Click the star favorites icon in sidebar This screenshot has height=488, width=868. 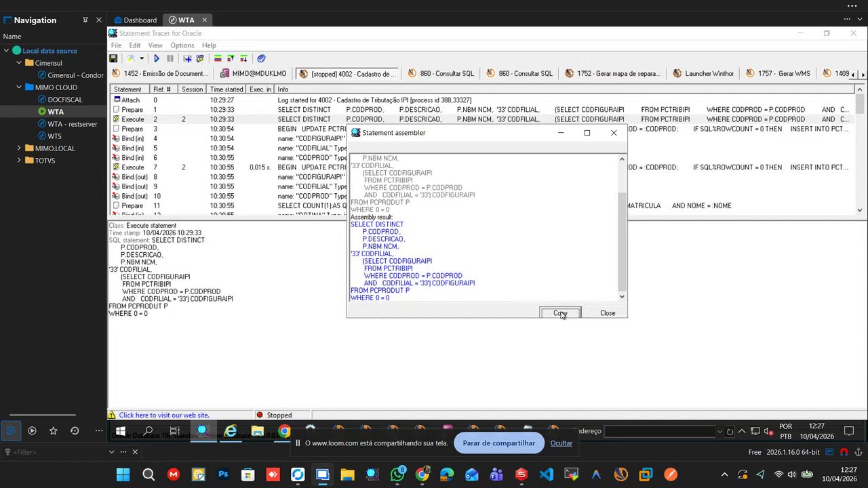click(53, 430)
